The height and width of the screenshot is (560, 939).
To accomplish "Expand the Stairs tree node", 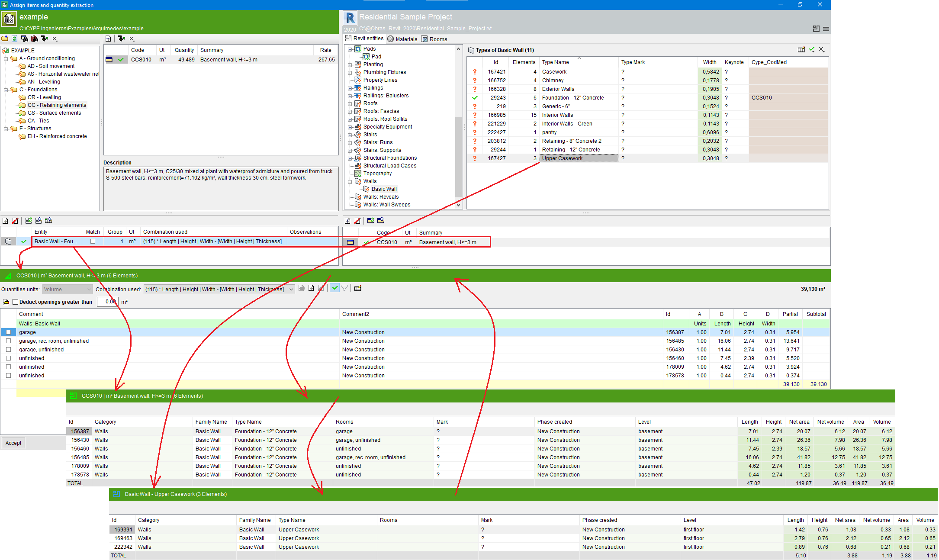I will pyautogui.click(x=350, y=135).
